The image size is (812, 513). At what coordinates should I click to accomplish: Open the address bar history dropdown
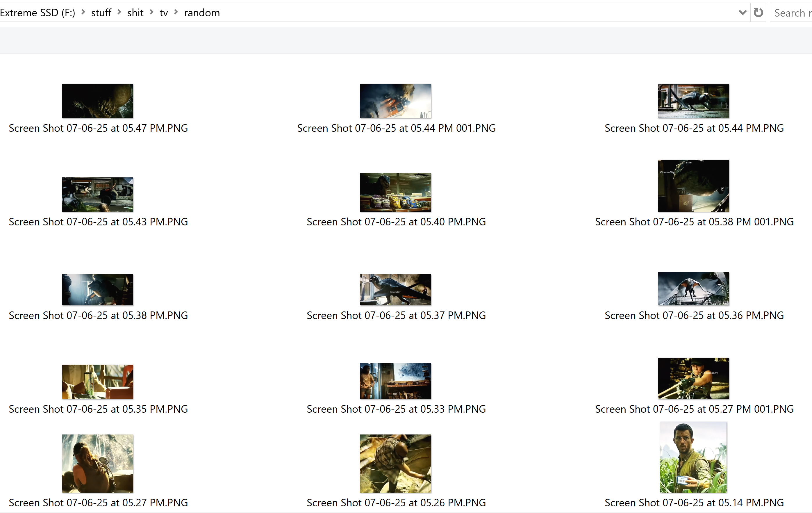tap(742, 13)
